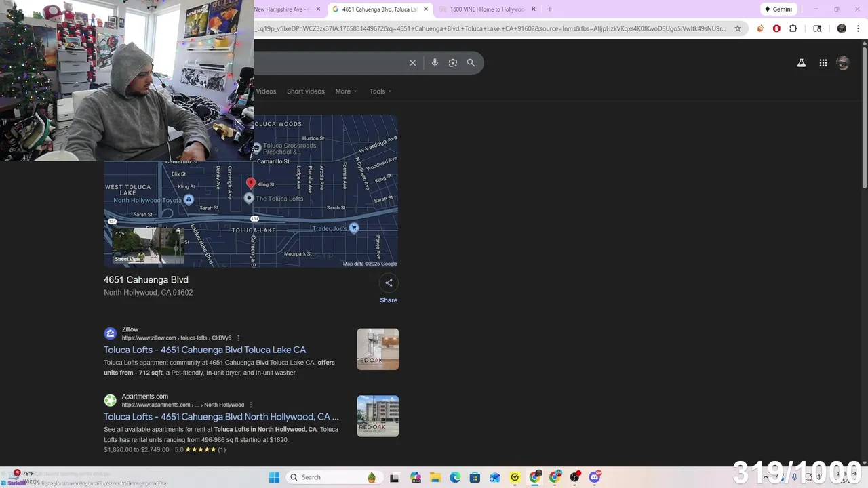Open a new Chrome tab

point(549,9)
